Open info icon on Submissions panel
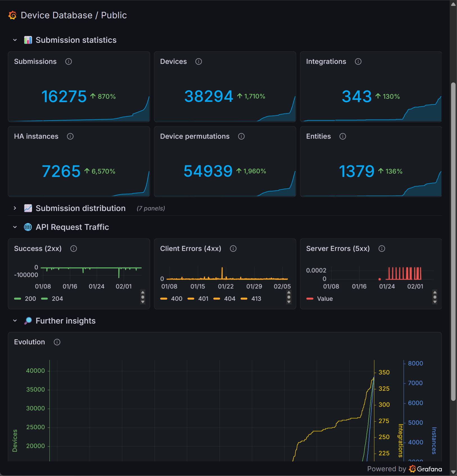 point(69,62)
